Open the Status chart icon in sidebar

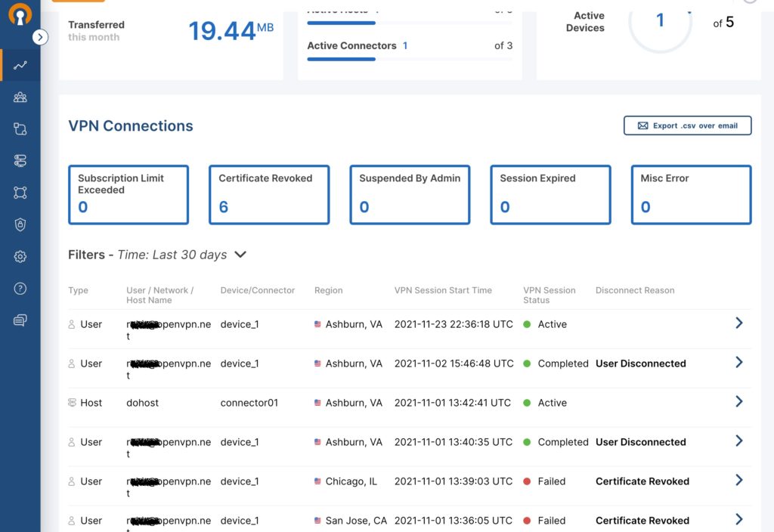(20, 65)
